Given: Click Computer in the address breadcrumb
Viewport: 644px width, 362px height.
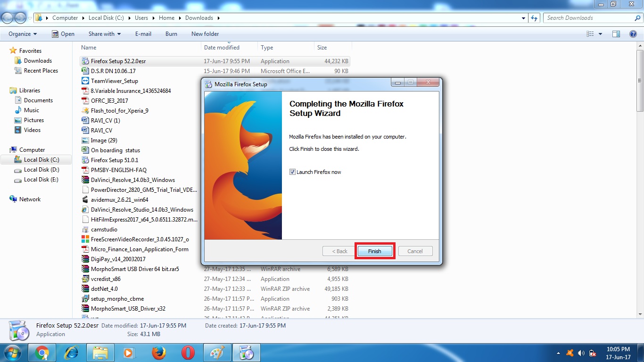Looking at the screenshot, I should coord(65,18).
